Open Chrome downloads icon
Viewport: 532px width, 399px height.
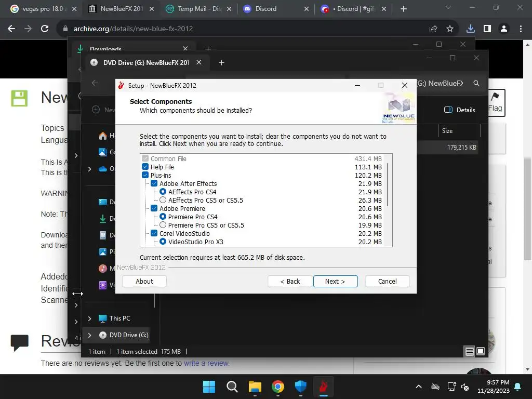[471, 29]
